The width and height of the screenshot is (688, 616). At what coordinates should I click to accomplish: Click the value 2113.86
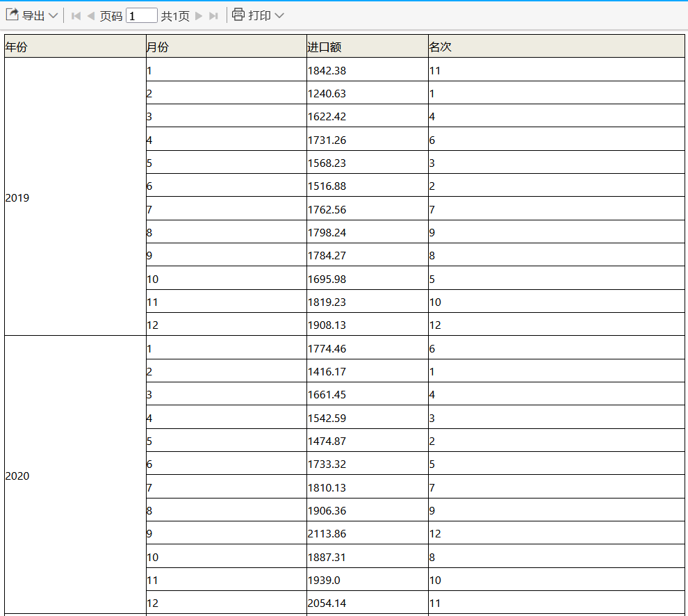pos(327,533)
